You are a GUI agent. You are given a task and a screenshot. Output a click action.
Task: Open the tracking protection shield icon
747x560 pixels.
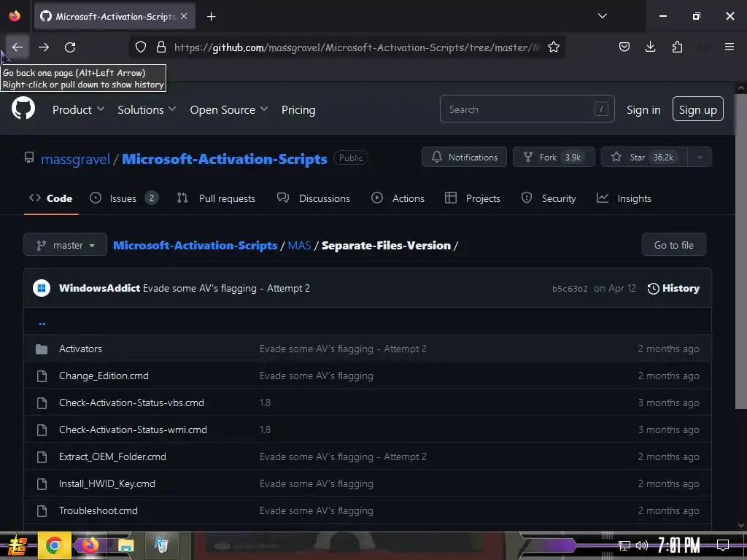pos(141,47)
